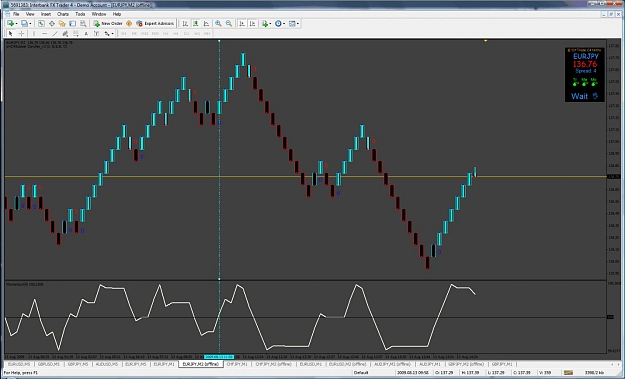Select the vertical line drawing tool
Image resolution: width=625 pixels, height=379 pixels.
tap(34, 33)
